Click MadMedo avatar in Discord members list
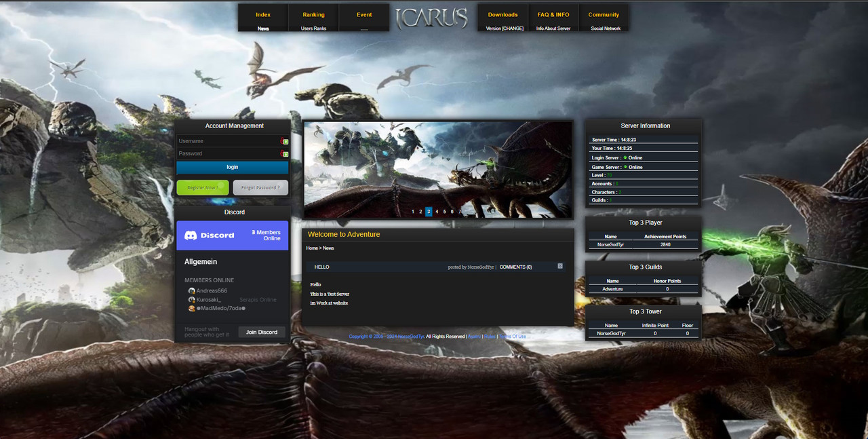The image size is (868, 439). click(192, 308)
